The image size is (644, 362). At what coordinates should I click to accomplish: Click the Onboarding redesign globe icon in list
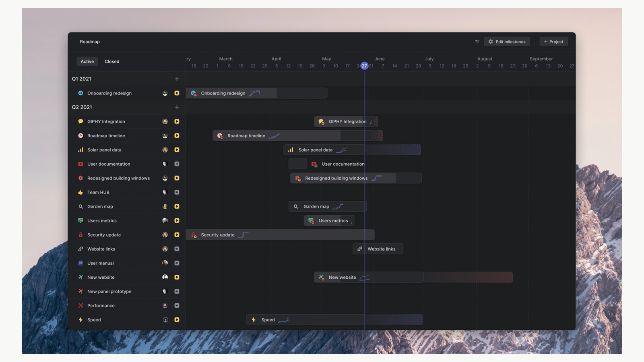pos(80,93)
